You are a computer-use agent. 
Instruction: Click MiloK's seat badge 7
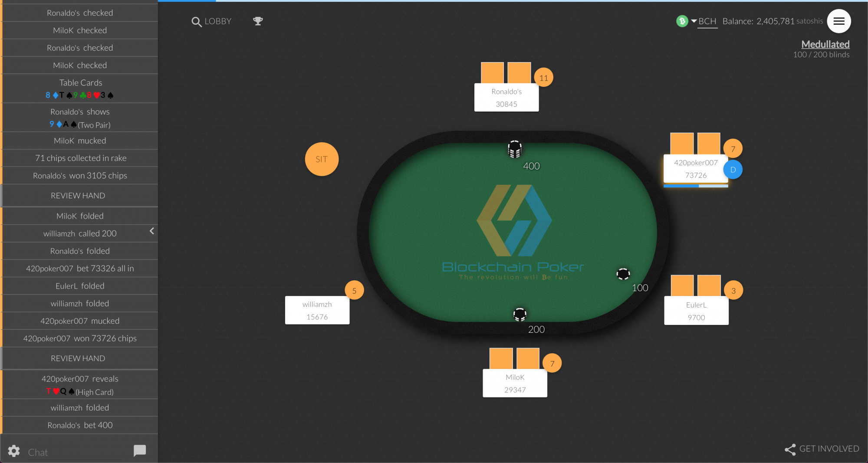(552, 363)
